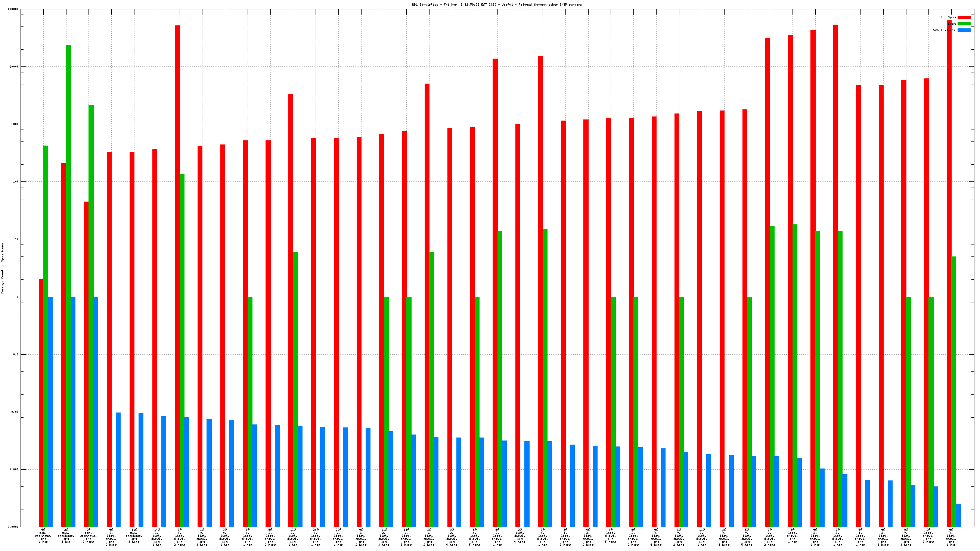This screenshot has width=980, height=551.
Task: Click the rightmost blue Score bar
Action: [x=958, y=515]
